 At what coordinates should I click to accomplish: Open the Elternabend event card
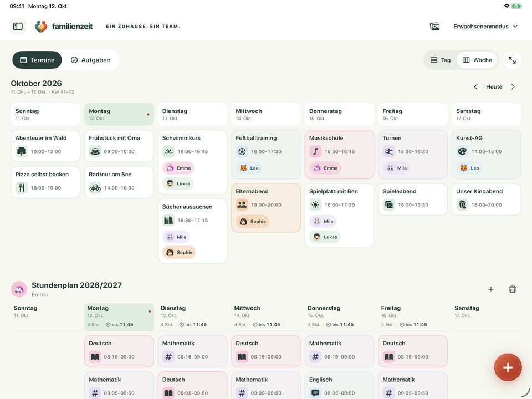pos(266,208)
